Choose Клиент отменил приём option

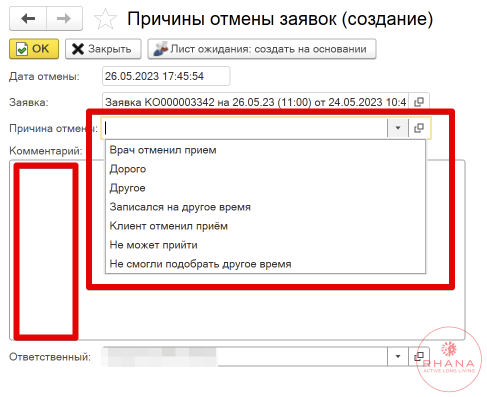[265, 226]
